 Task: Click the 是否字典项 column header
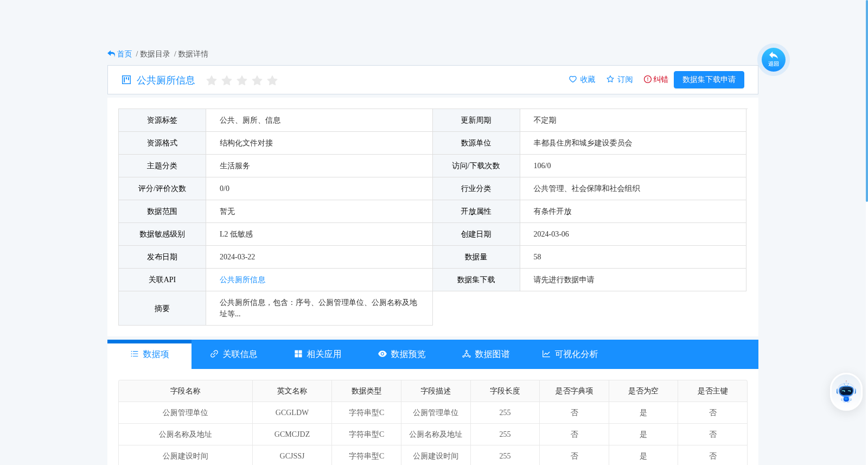pos(574,391)
